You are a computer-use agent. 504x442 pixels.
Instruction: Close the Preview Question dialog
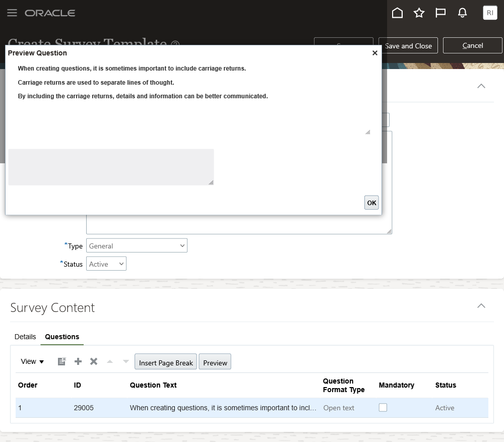(x=374, y=53)
